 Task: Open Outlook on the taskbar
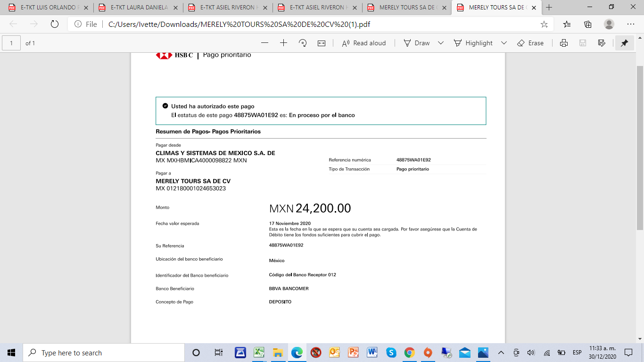click(x=334, y=353)
